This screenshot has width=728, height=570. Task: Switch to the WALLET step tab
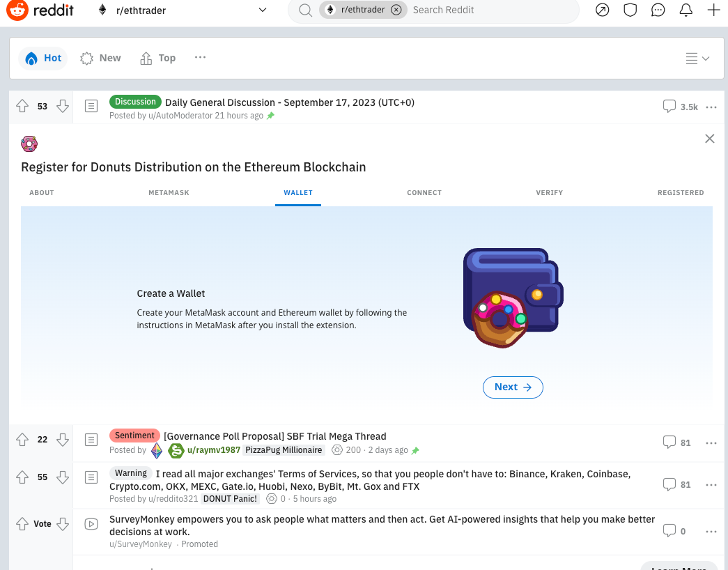click(298, 193)
